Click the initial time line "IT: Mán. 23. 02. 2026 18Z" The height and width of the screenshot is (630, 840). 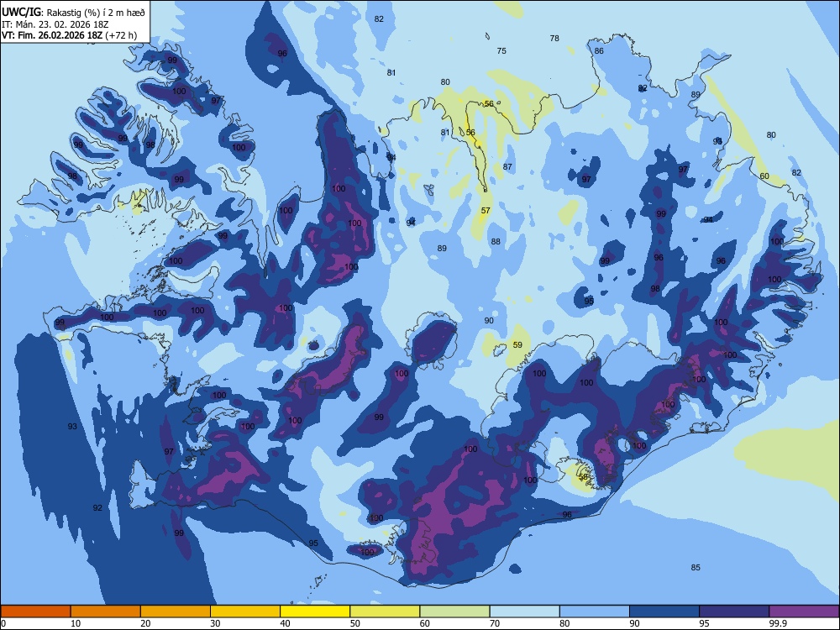[x=55, y=24]
